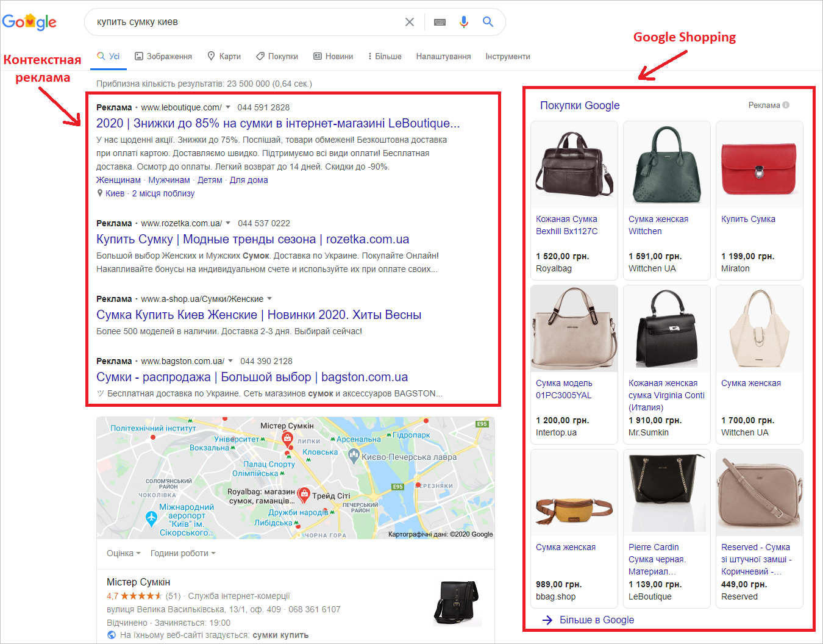
Task: Click the Google logo
Action: pyautogui.click(x=29, y=22)
